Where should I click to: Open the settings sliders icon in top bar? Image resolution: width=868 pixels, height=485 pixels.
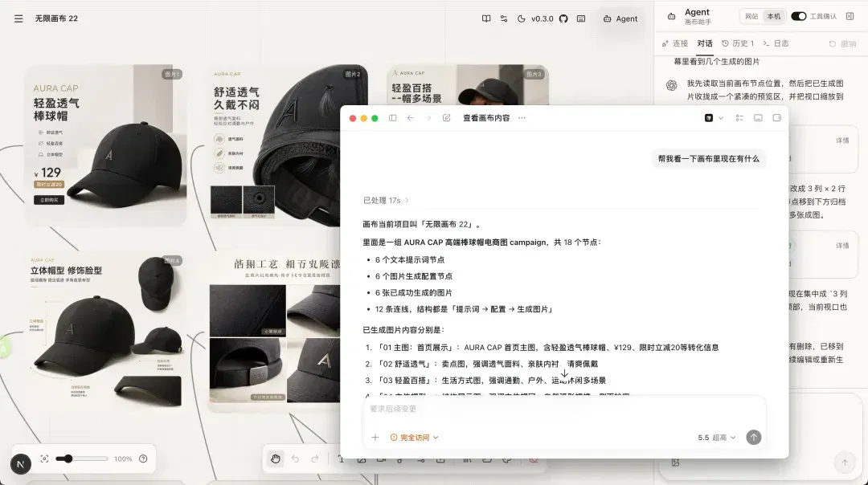click(504, 18)
